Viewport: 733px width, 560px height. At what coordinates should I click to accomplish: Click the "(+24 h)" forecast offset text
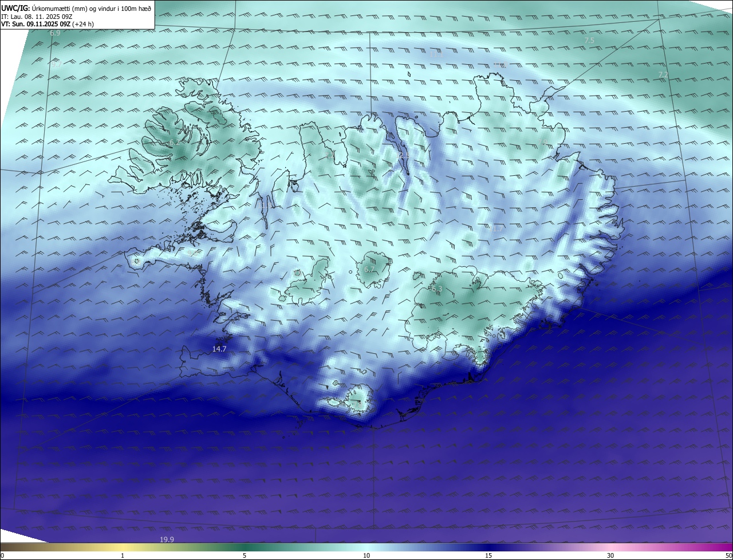[x=83, y=24]
